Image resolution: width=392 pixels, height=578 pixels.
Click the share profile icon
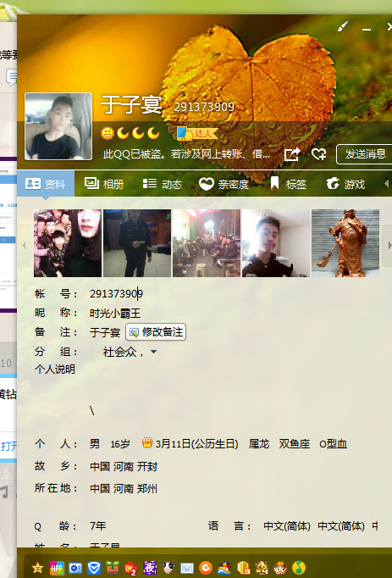pos(292,154)
